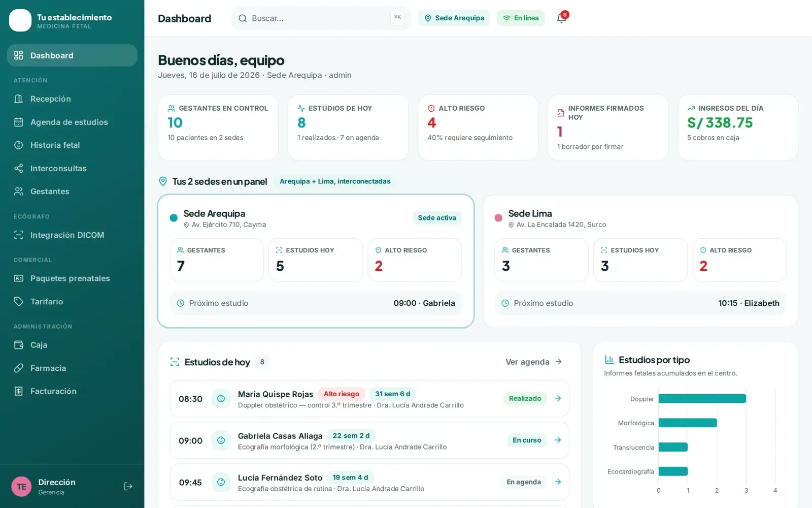Click the ultrasound icon in the 08:30 row
This screenshot has height=508, width=812.
221,399
